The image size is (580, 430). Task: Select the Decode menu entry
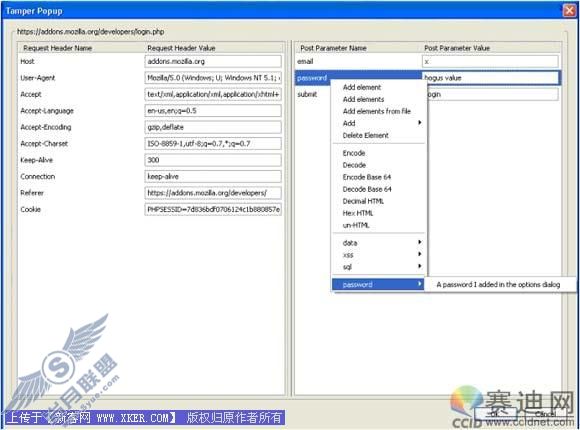pos(354,165)
